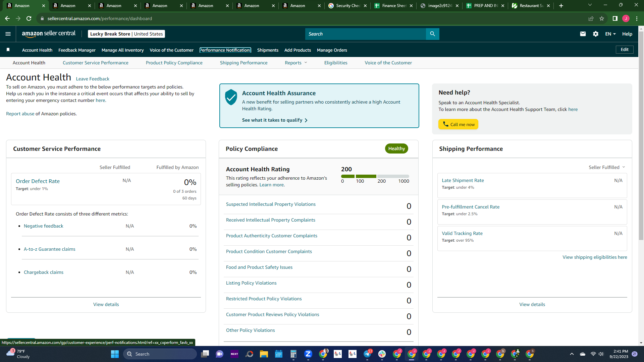Open the Eligibilities tab
The width and height of the screenshot is (644, 362).
[x=336, y=63]
